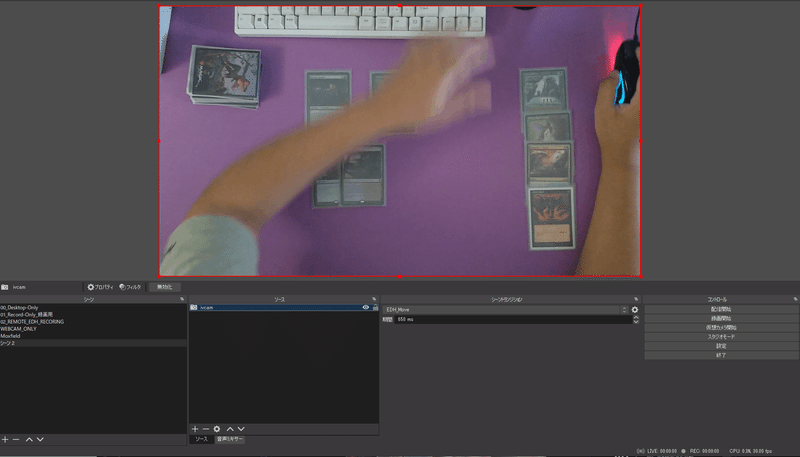The height and width of the screenshot is (457, 800).
Task: Select the 02_REMOTE_EDH_RECORING scene
Action: point(93,322)
